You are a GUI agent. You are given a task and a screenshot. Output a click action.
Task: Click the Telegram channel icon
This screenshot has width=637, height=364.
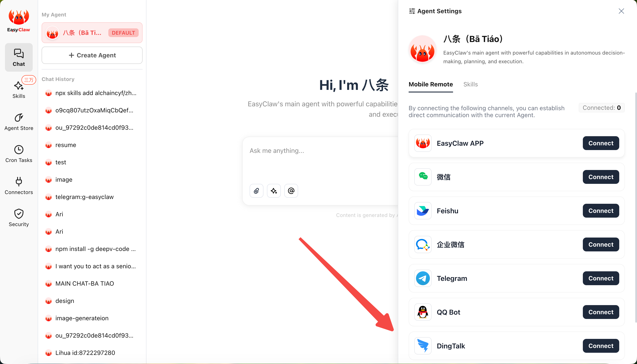click(x=423, y=278)
